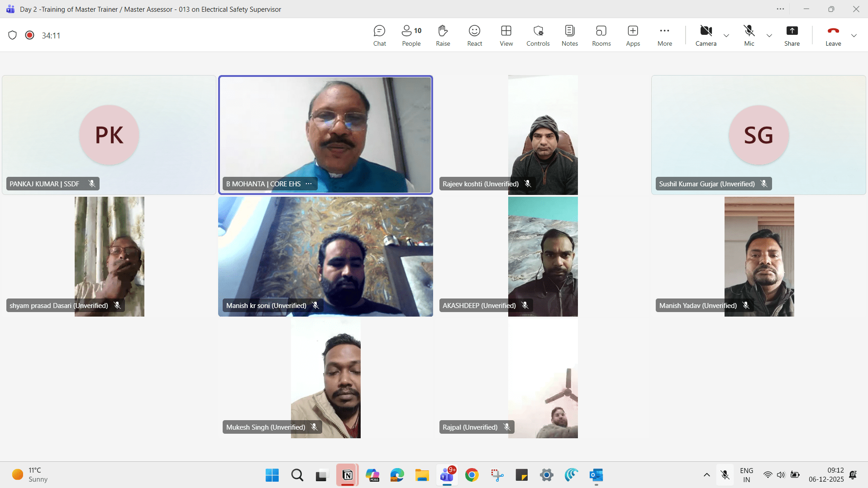This screenshot has width=868, height=488.
Task: Expand the Mic options dropdown arrow
Action: coord(769,35)
